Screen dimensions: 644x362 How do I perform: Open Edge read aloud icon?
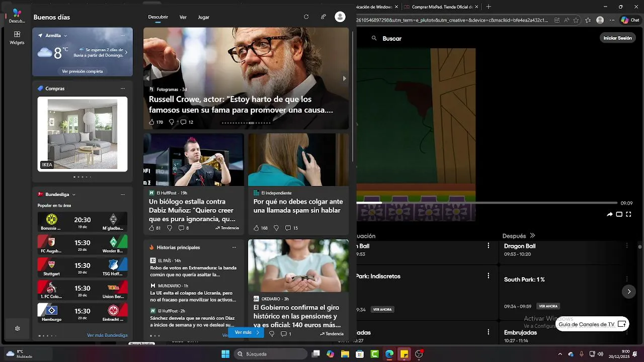(x=567, y=20)
